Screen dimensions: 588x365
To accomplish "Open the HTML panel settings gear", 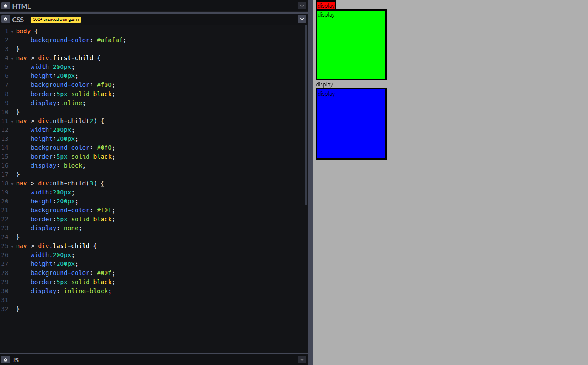I will point(6,6).
